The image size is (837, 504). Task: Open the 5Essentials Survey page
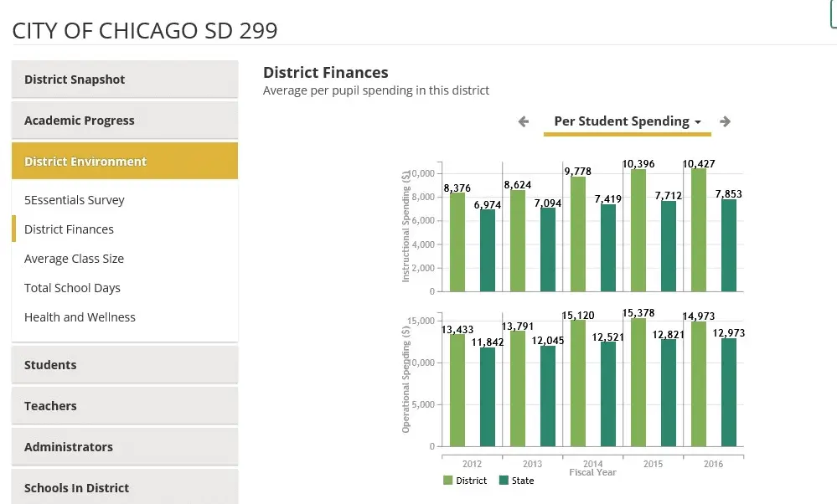click(75, 200)
